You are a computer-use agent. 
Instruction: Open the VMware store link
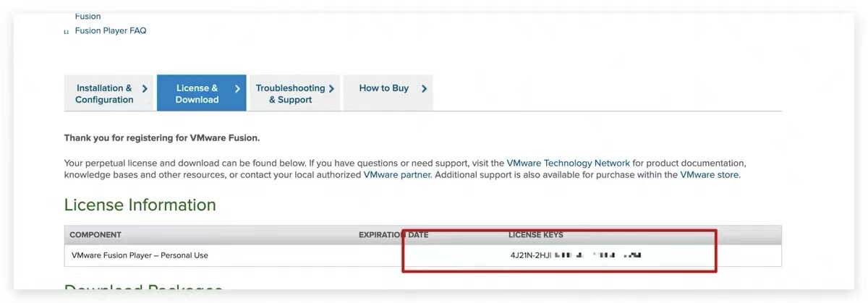click(x=710, y=174)
